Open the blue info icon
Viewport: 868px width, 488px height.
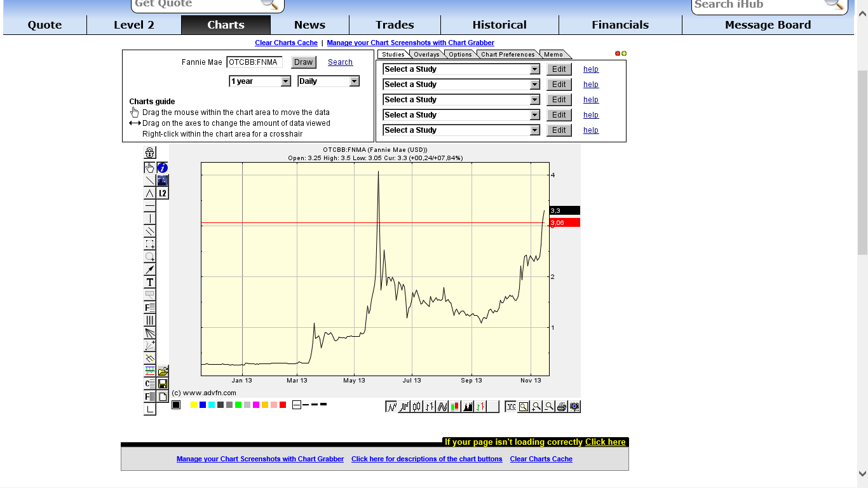click(x=163, y=167)
